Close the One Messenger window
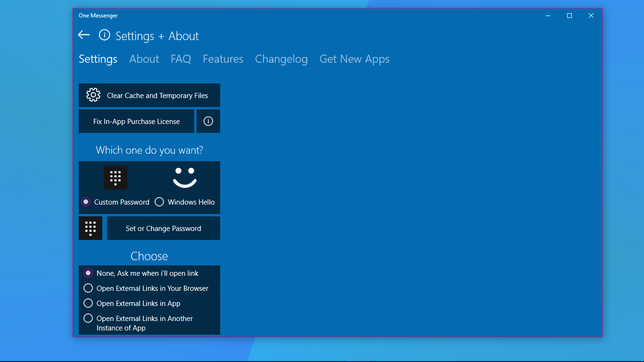The width and height of the screenshot is (644, 362). (591, 16)
